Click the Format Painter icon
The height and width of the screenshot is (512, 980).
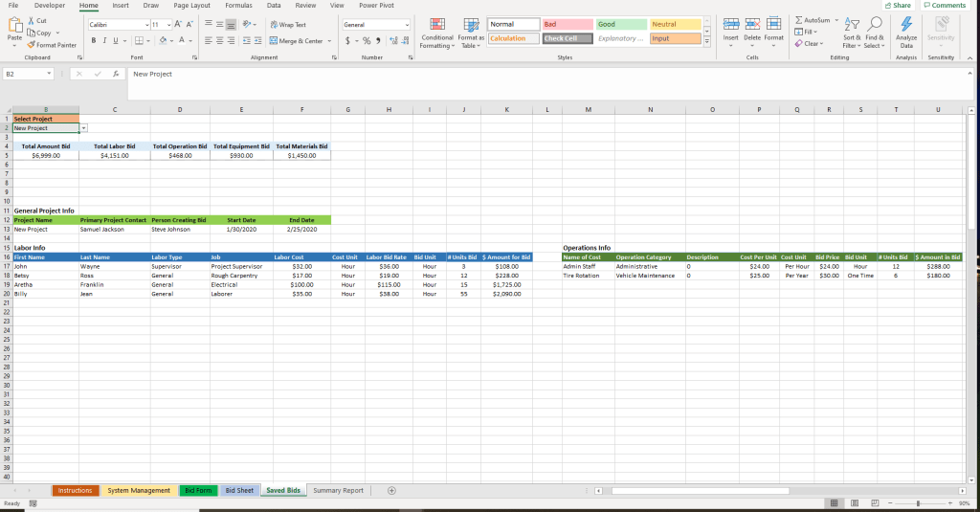point(33,45)
